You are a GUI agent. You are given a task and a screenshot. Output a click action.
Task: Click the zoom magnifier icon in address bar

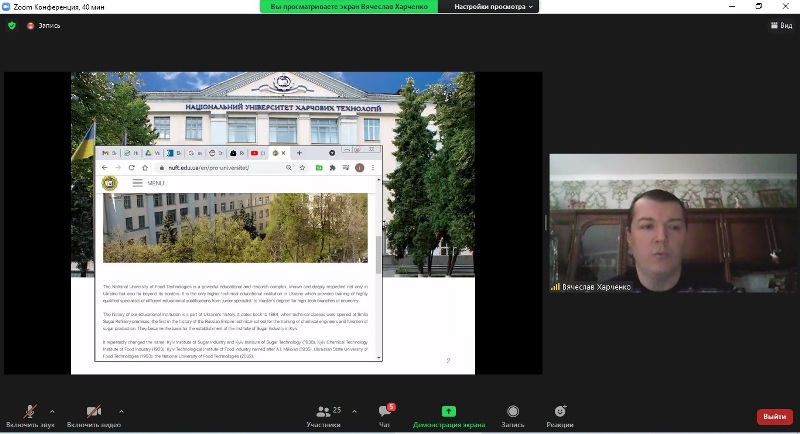[x=289, y=168]
